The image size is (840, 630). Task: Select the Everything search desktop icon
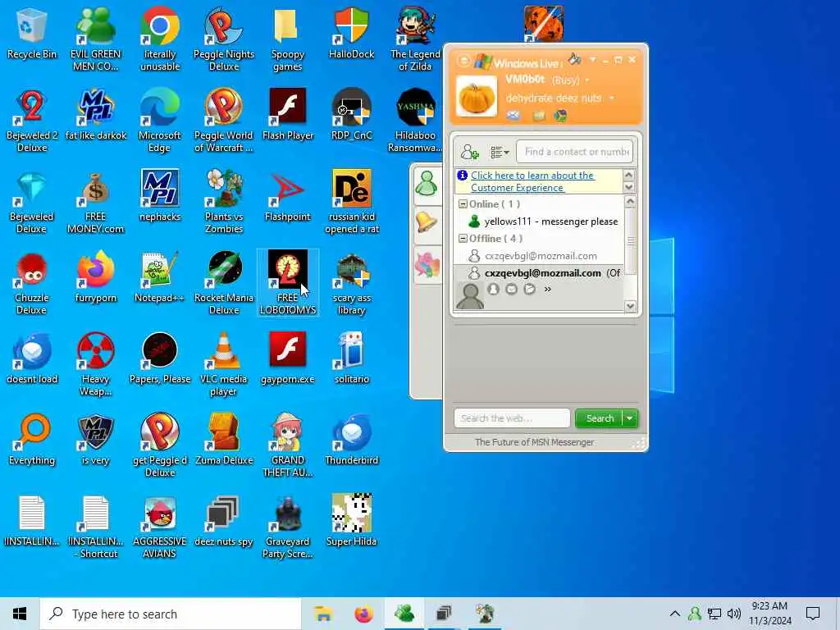[x=32, y=440]
